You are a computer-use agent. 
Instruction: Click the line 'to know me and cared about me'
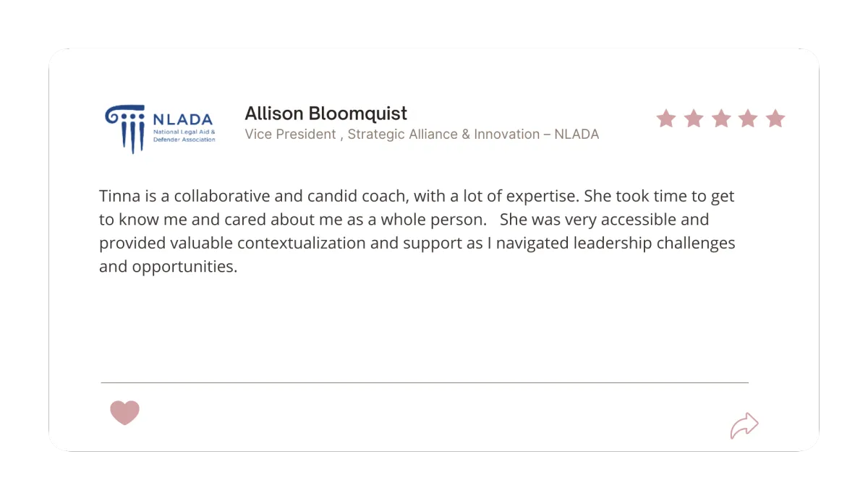pyautogui.click(x=404, y=220)
